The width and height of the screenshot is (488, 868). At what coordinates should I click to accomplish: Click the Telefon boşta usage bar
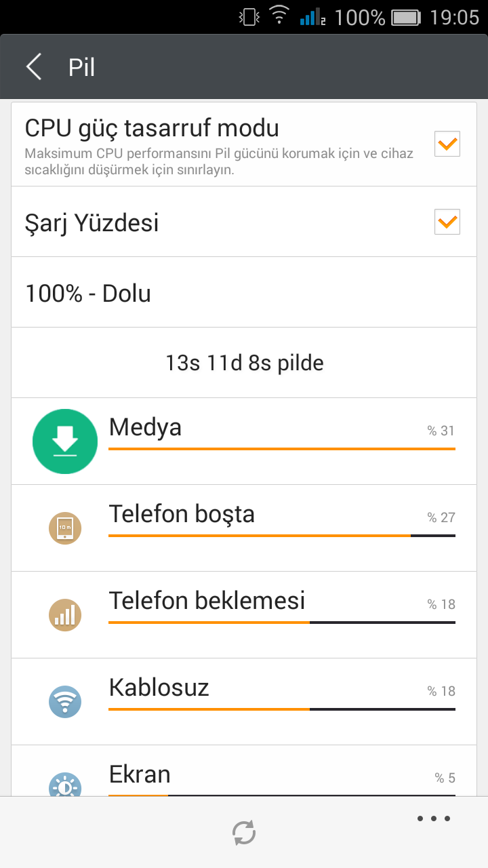pyautogui.click(x=281, y=536)
